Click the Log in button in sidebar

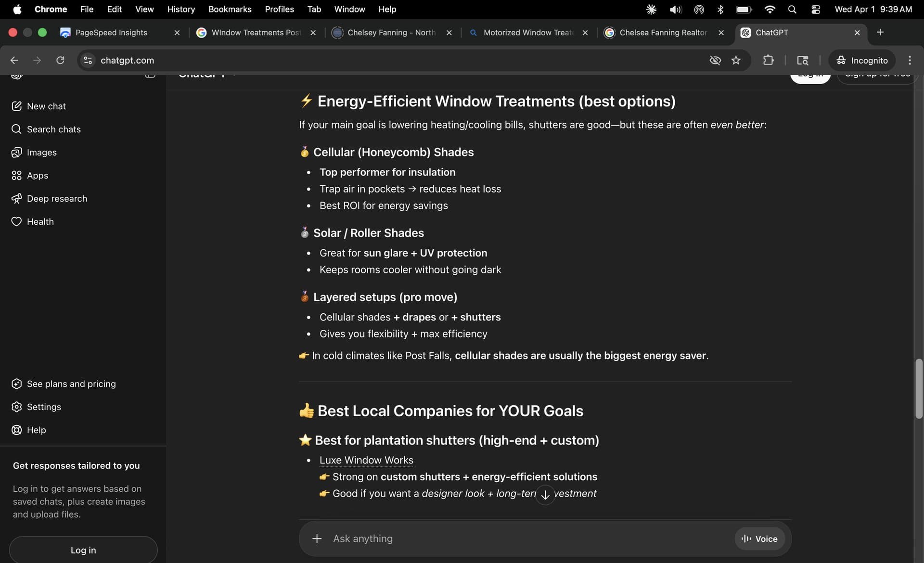[x=83, y=550]
